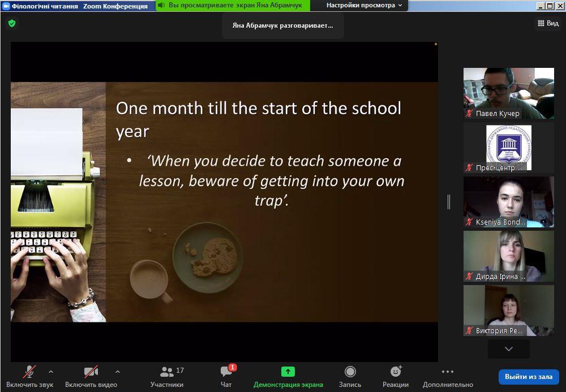Image resolution: width=566 pixels, height=392 pixels.
Task: Open the Participants panel (Участники)
Action: coord(167,376)
